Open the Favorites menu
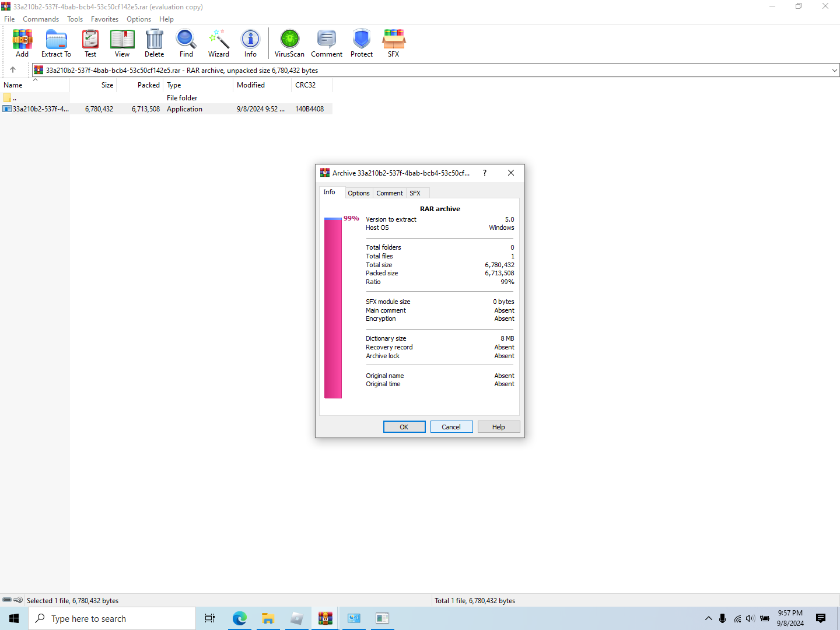840x630 pixels. point(104,19)
